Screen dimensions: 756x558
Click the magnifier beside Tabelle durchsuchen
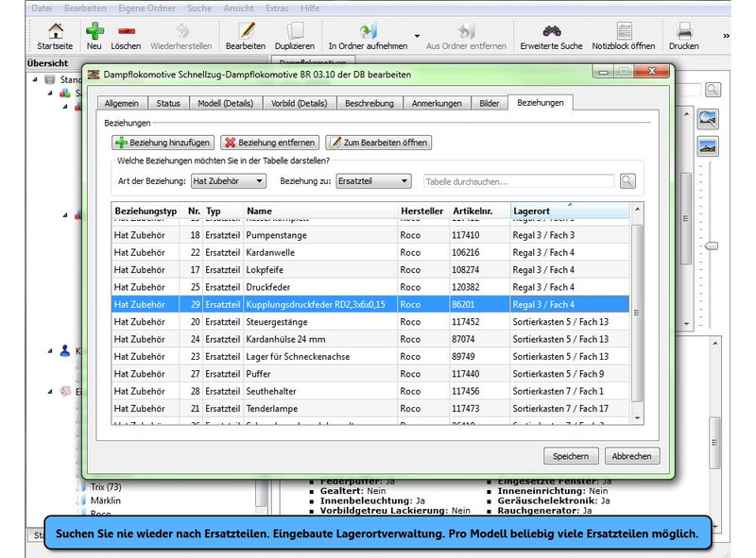(627, 181)
